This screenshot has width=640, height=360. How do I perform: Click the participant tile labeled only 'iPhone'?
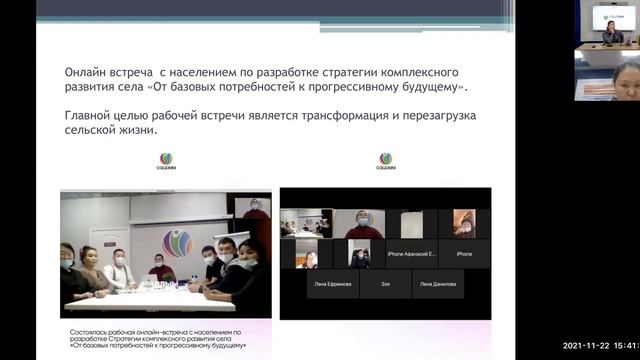coord(464,254)
